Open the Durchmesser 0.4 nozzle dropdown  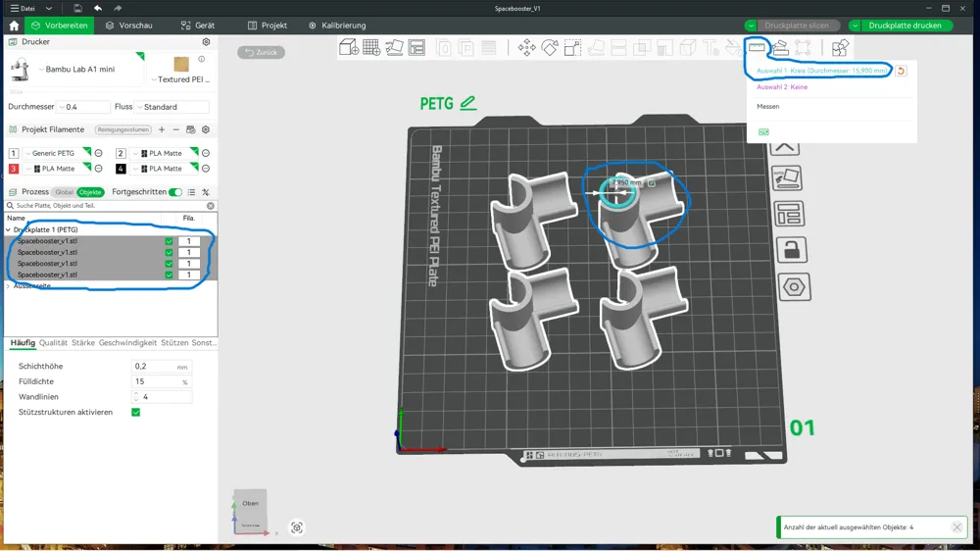pos(82,107)
